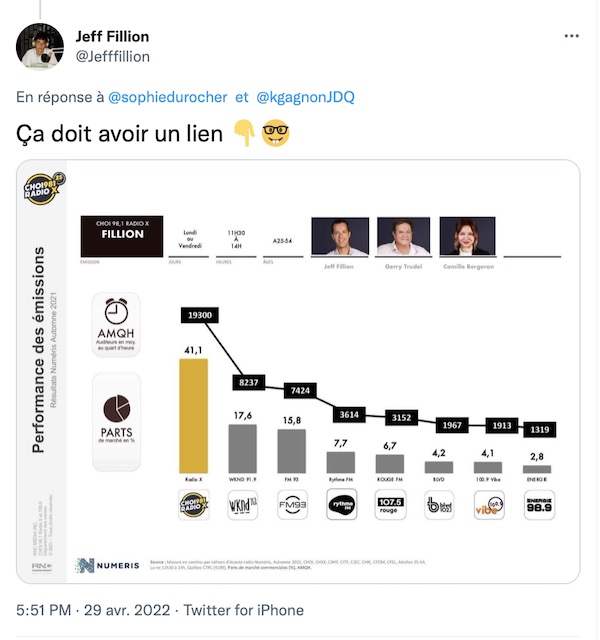Click the Énergie 98.9 station logo

(538, 505)
